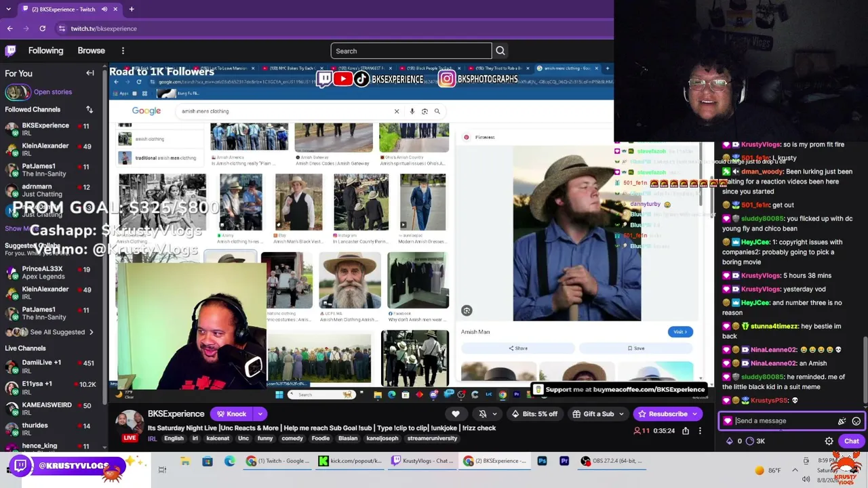
Task: Click the site info icon in address bar
Action: (62, 28)
